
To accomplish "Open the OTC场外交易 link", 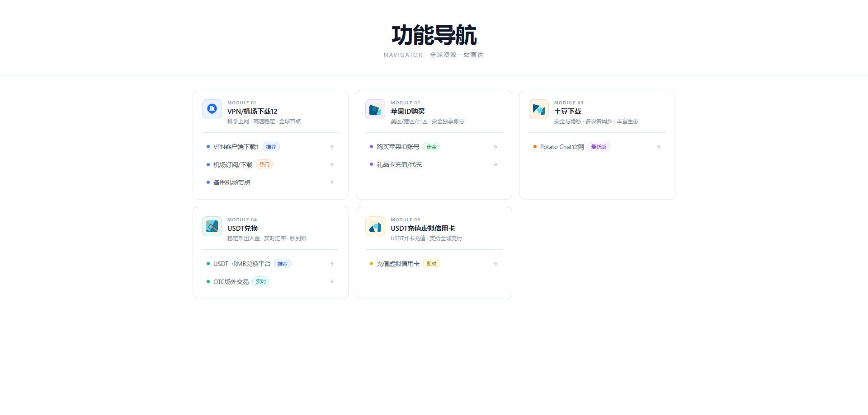I will (270, 281).
